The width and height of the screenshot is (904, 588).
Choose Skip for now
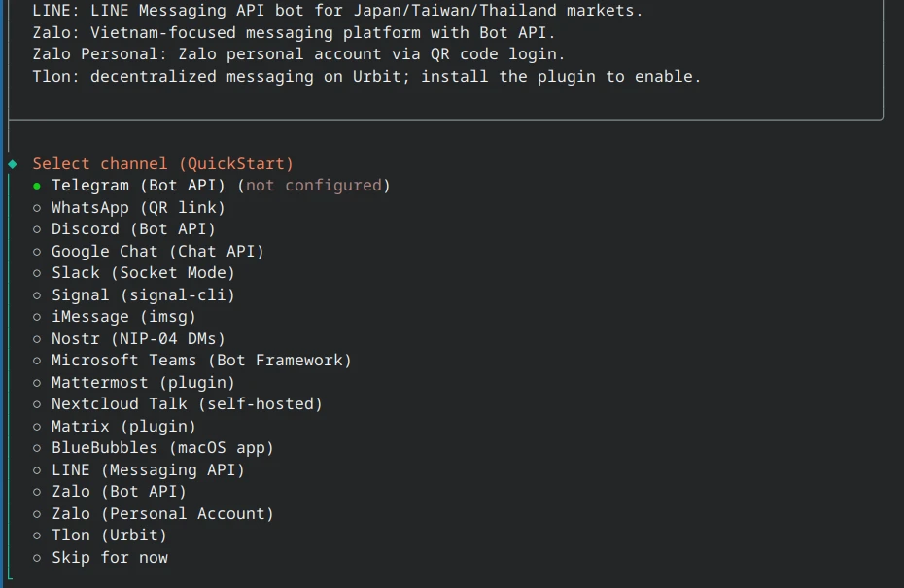109,557
